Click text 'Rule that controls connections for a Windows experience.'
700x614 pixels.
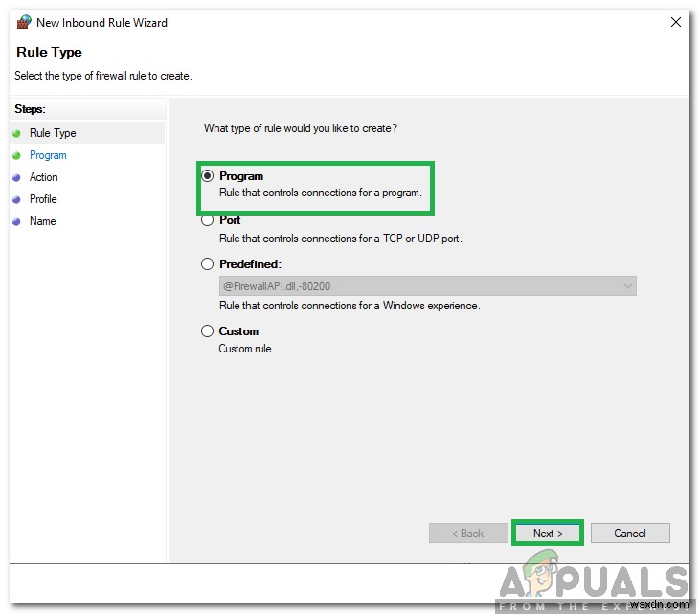pos(350,306)
